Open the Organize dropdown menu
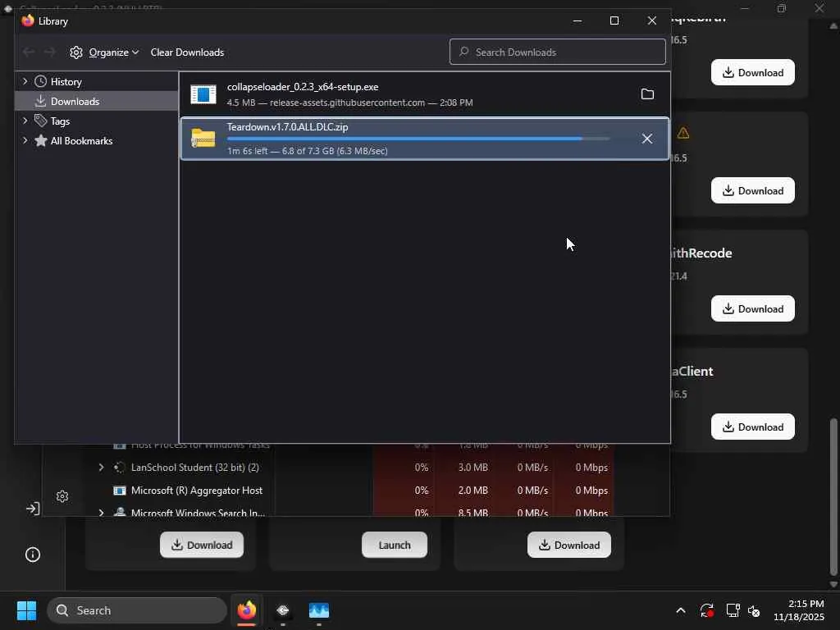The width and height of the screenshot is (840, 630). tap(113, 52)
